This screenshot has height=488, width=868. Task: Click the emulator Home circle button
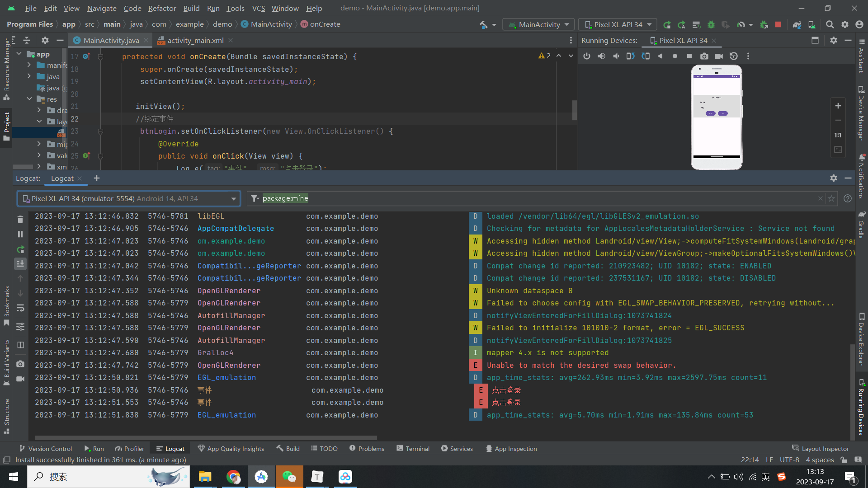675,56
